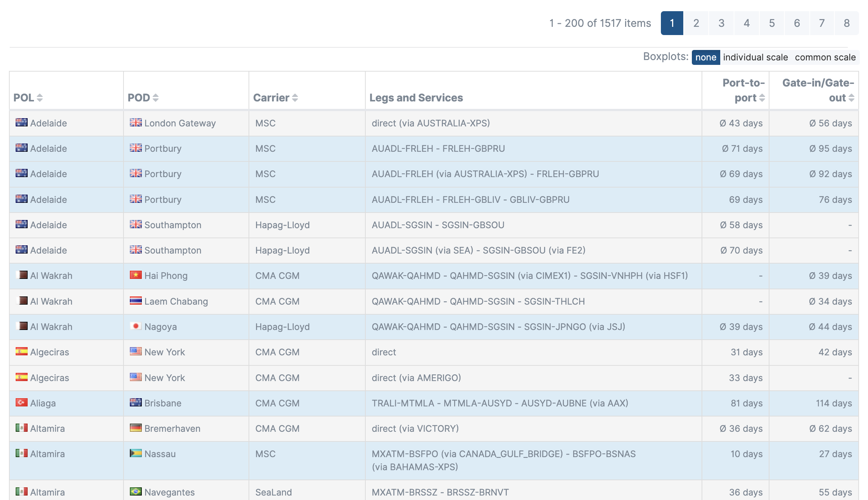
Task: Open the Nagoya POD entry
Action: tap(160, 327)
